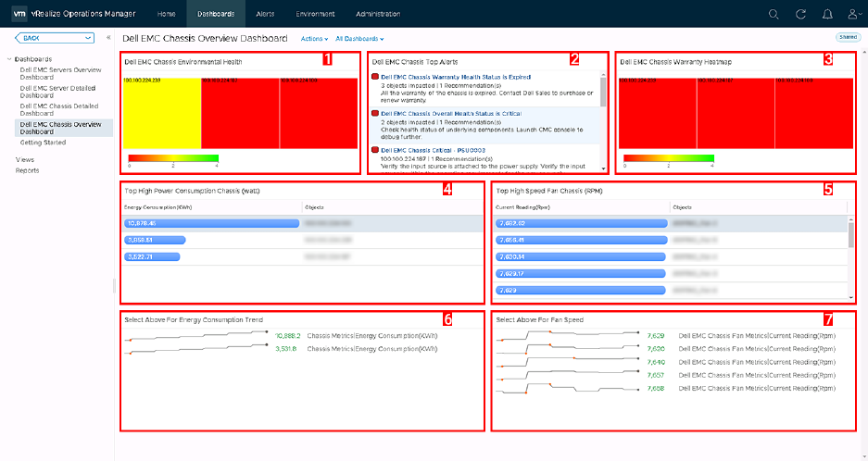The width and height of the screenshot is (868, 461).
Task: Open Dell EMC Chassis Detailed Dashboard
Action: click(59, 109)
